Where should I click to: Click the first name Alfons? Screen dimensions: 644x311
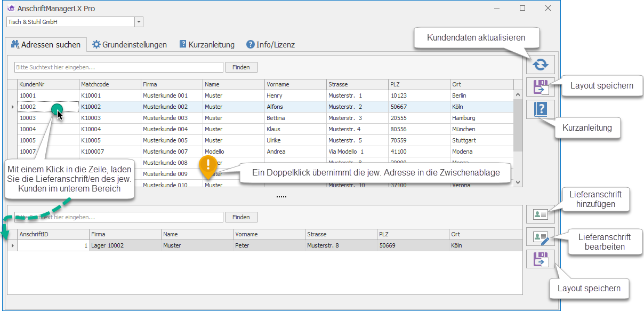(295, 107)
